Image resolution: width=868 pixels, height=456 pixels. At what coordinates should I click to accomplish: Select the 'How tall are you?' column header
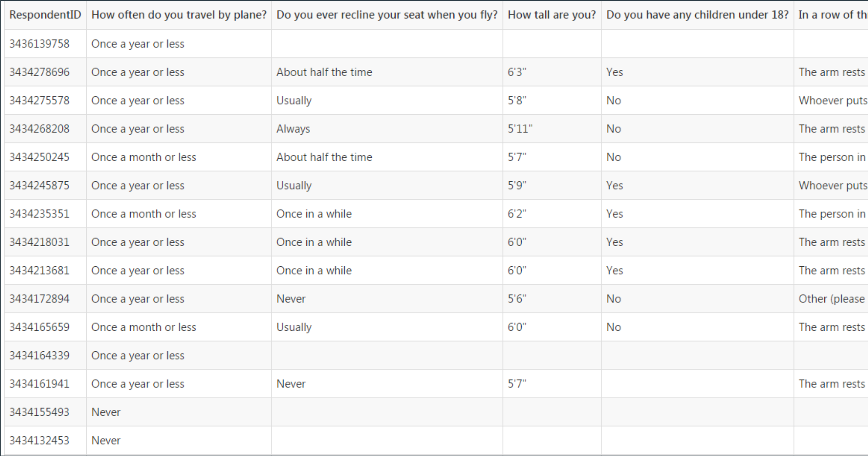[552, 15]
